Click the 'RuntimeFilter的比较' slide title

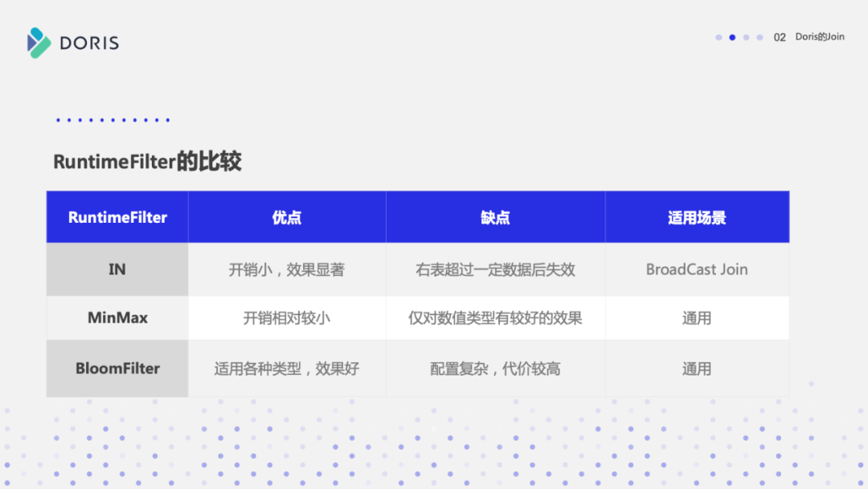tap(147, 162)
